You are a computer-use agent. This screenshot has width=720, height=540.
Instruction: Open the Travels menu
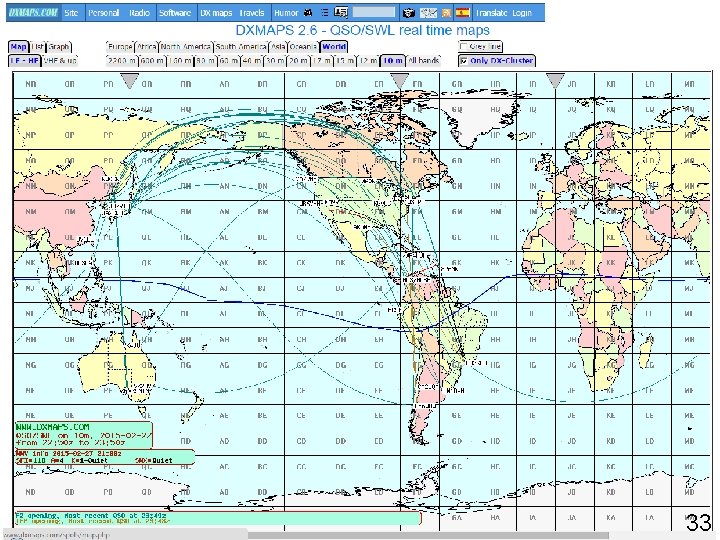pos(252,13)
